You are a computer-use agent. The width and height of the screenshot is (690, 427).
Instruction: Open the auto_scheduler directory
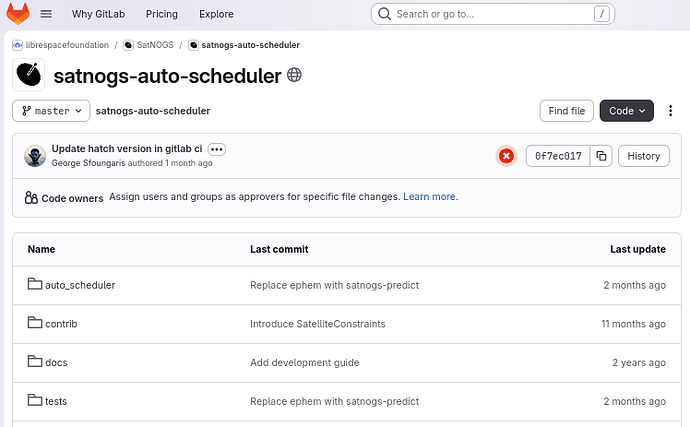coord(80,285)
